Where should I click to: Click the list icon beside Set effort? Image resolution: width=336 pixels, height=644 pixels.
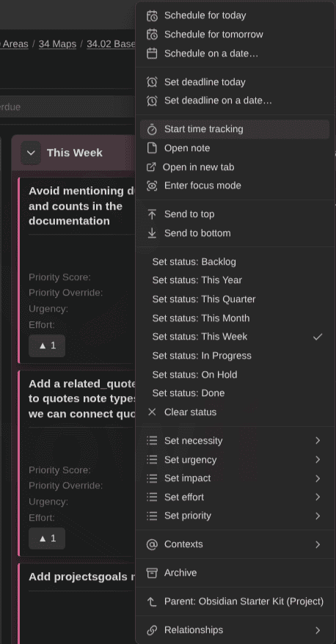click(152, 497)
